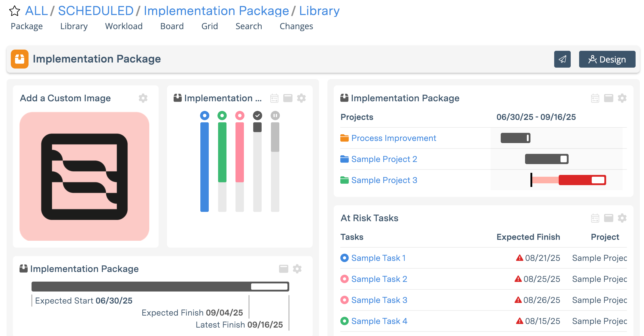Open the gear settings on the At Risk Tasks widget

coord(622,218)
